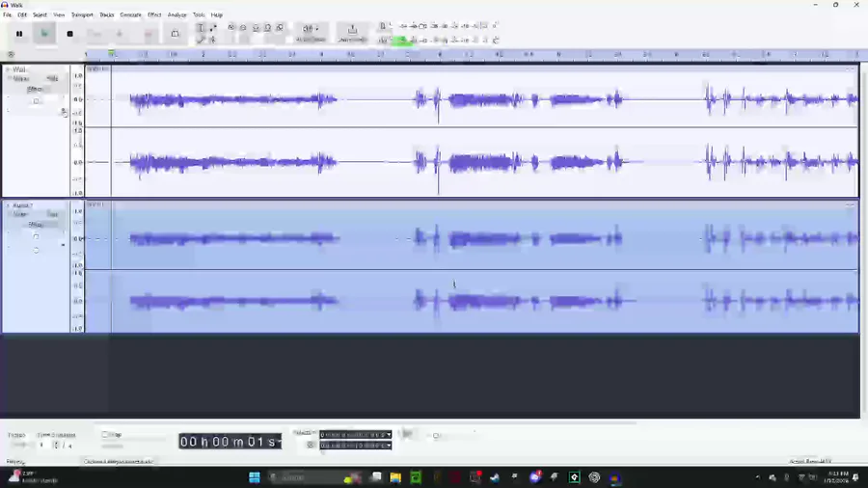Close the second audio track
Image resolution: width=868 pixels, height=488 pixels.
8,205
